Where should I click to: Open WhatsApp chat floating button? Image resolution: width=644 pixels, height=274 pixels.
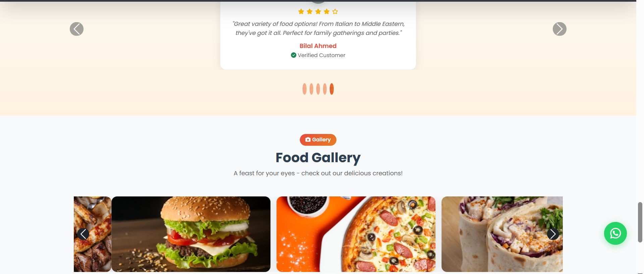[615, 233]
